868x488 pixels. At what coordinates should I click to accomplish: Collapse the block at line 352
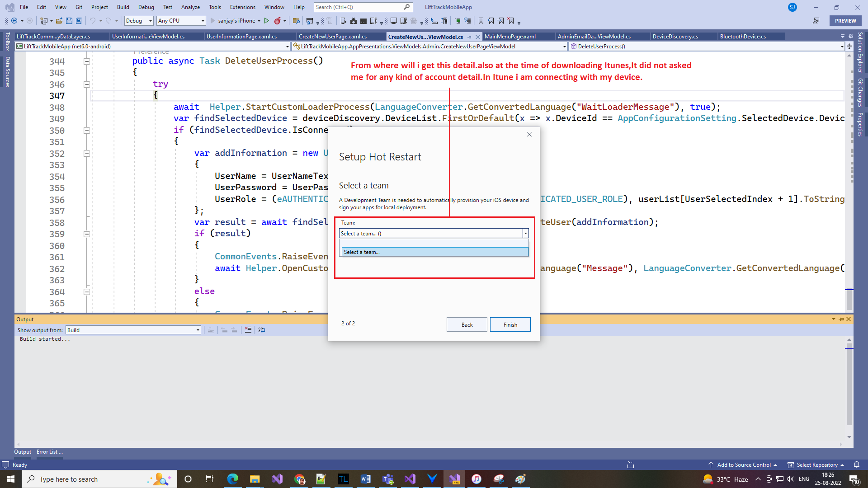pos(86,154)
